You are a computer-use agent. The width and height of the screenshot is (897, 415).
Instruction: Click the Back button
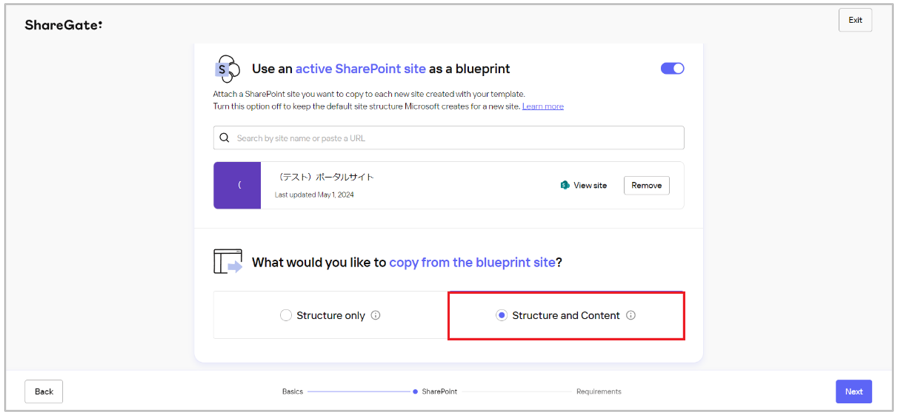43,392
